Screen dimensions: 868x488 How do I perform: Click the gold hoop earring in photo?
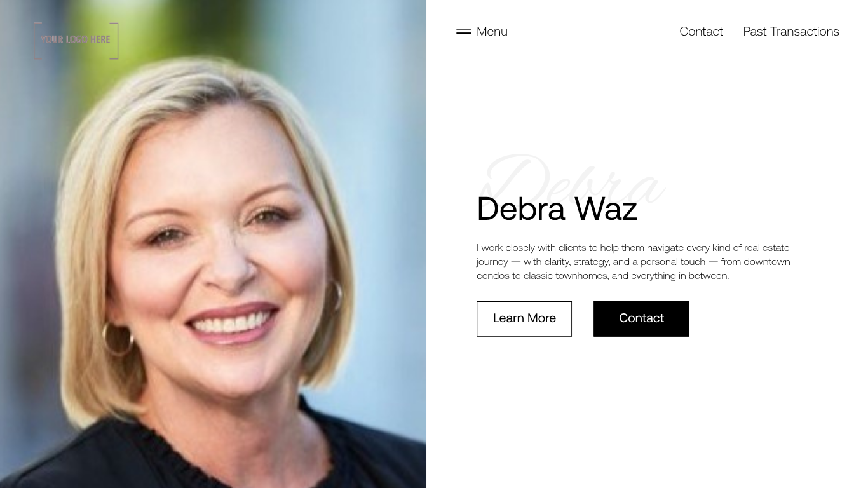118,338
